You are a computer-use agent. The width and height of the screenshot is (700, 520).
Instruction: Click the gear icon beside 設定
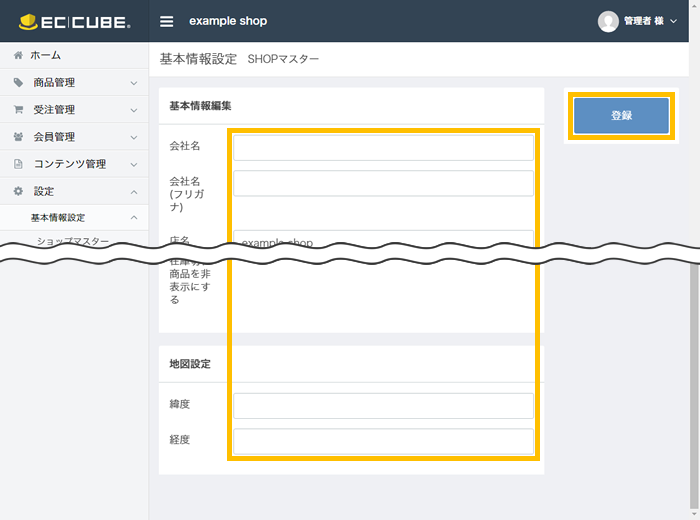pyautogui.click(x=18, y=191)
